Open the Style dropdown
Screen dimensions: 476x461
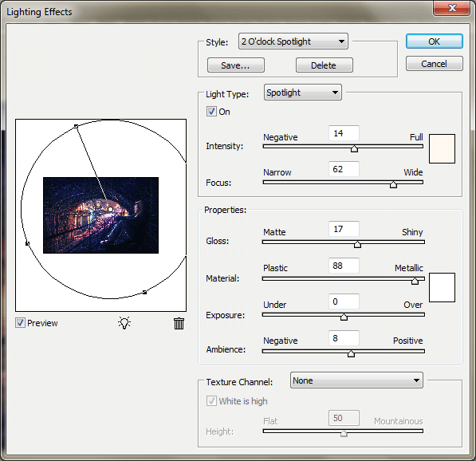pos(293,41)
